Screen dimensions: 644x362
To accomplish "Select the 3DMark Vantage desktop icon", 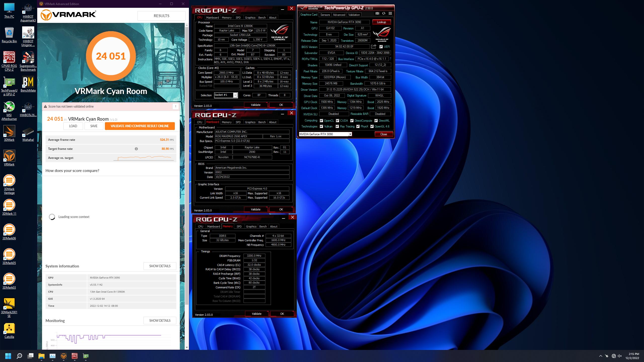I will tap(9, 184).
